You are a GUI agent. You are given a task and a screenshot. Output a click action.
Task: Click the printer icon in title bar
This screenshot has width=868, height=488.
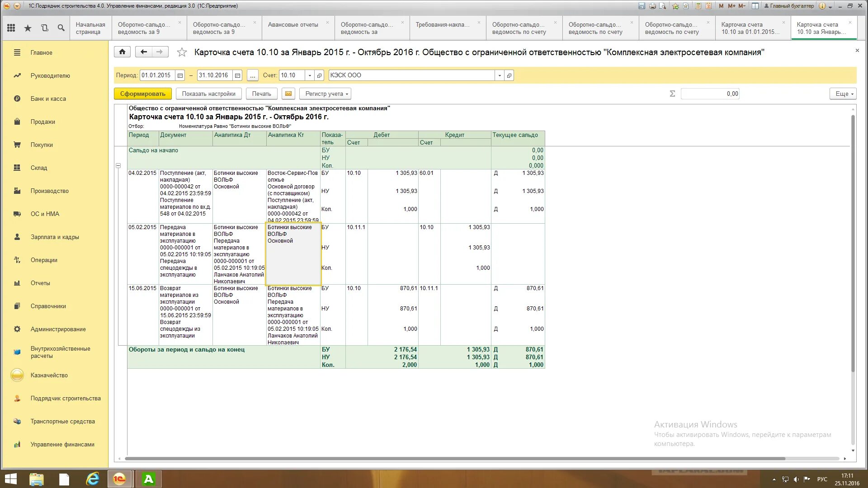pyautogui.click(x=652, y=6)
